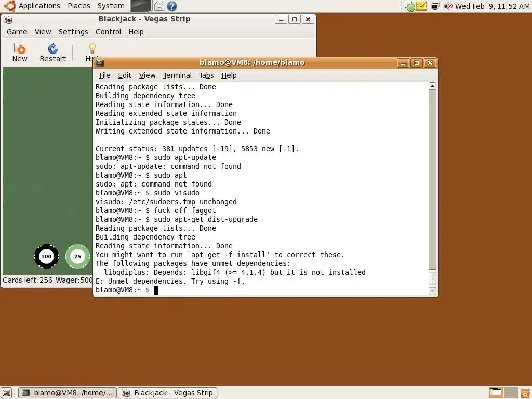Open the terminal Tabs menu
This screenshot has width=532, height=399.
tap(206, 75)
